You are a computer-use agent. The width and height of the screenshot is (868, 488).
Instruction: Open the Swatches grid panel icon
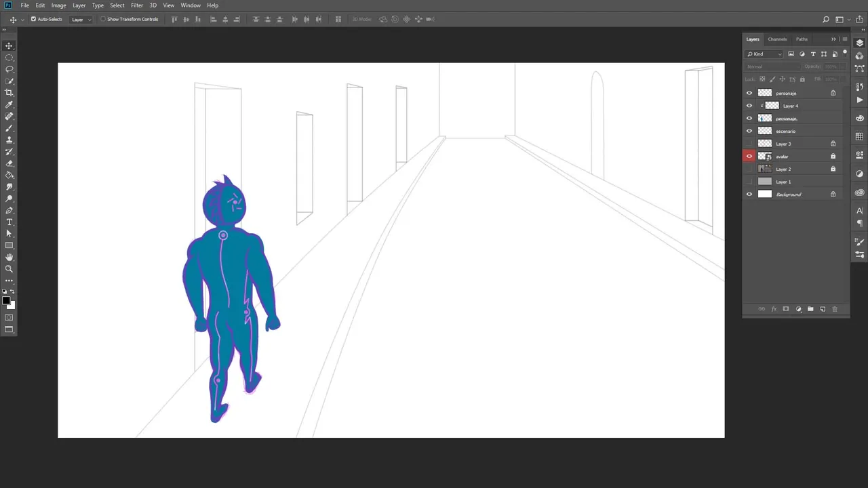860,137
